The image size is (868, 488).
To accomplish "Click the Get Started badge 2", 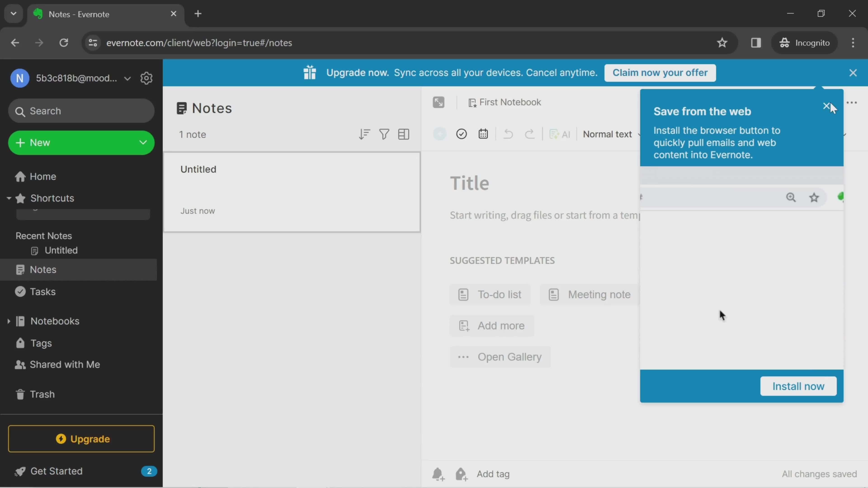I will [x=149, y=471].
